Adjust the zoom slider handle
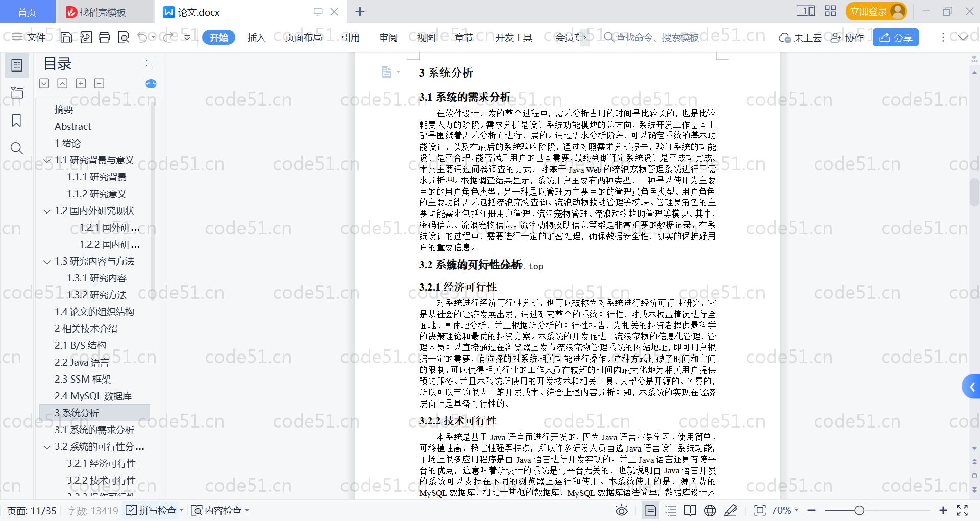 click(859, 510)
